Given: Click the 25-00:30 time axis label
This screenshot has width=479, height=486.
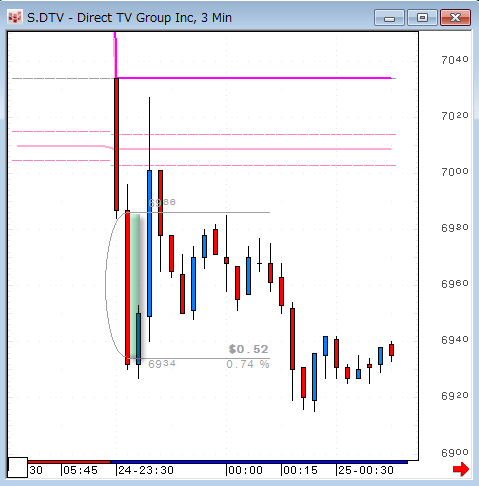Looking at the screenshot, I should [366, 470].
